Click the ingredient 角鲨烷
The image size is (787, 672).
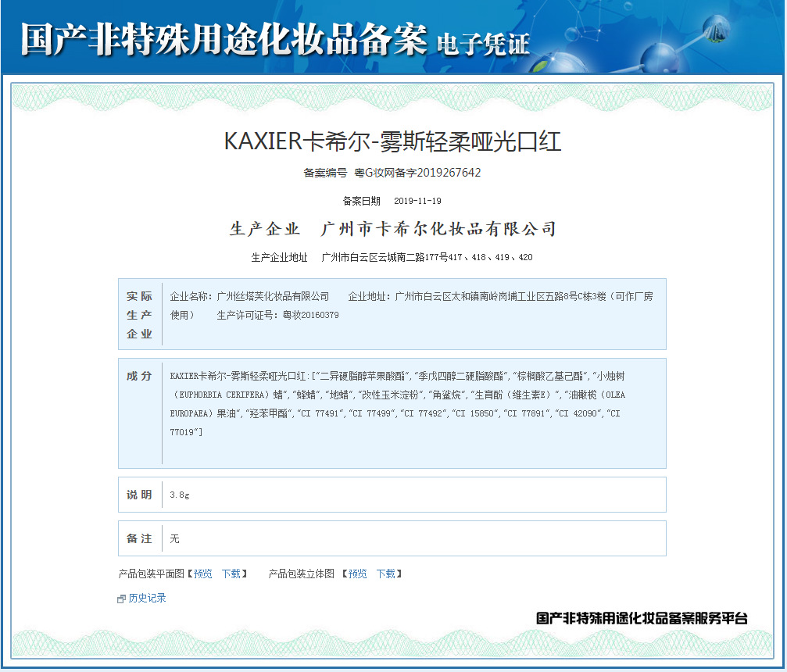coord(447,395)
